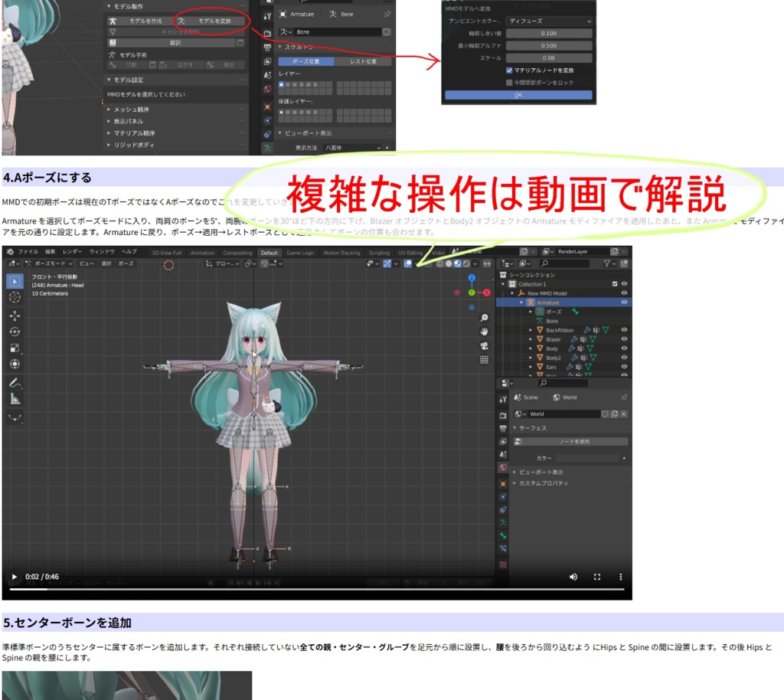This screenshot has width=784, height=700.
Task: Expand the Blazer item in the outliner
Action: tap(531, 339)
